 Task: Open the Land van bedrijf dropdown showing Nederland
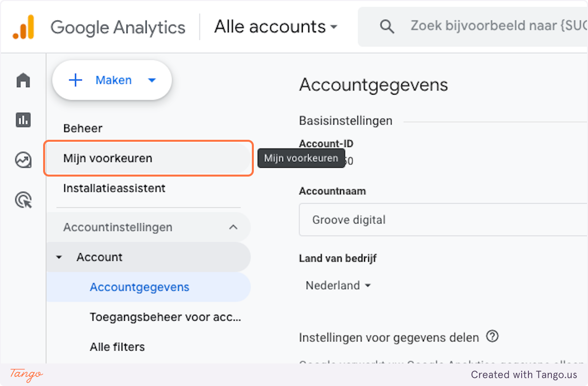tap(338, 285)
